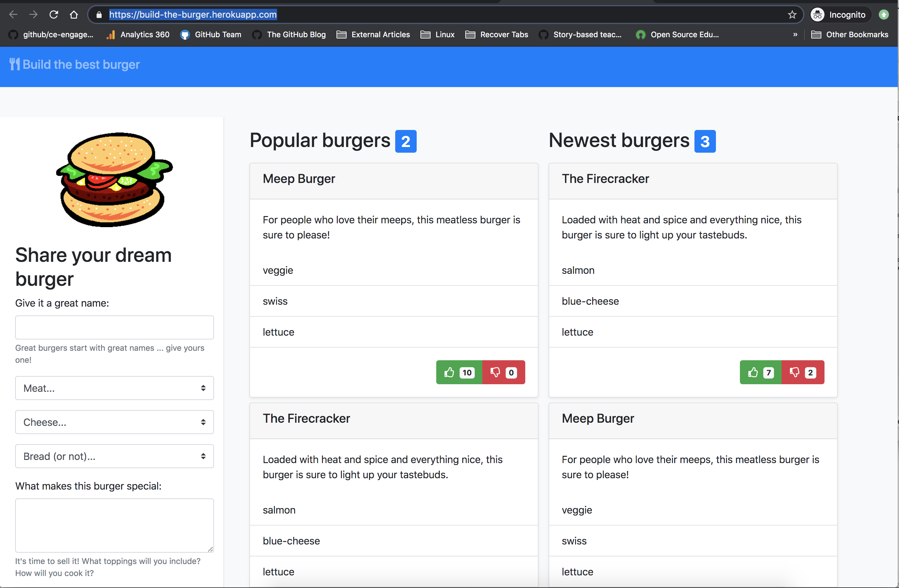Click the Share your dream burger heading
The height and width of the screenshot is (588, 899).
point(93,267)
